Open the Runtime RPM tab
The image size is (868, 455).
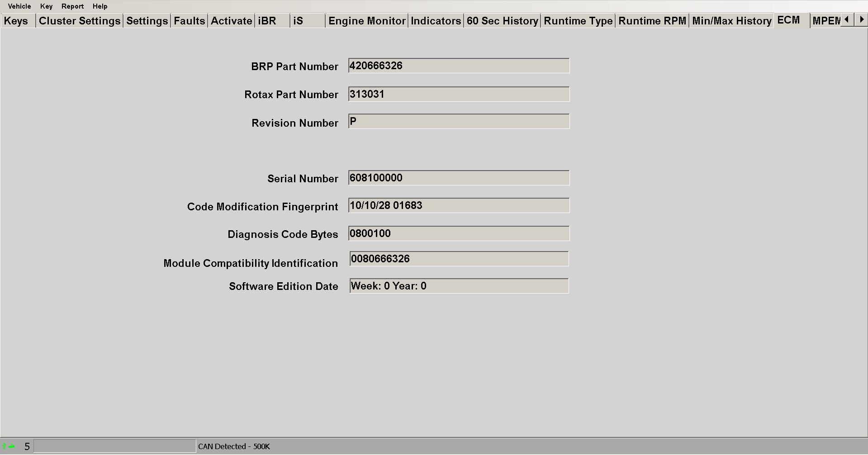point(652,21)
